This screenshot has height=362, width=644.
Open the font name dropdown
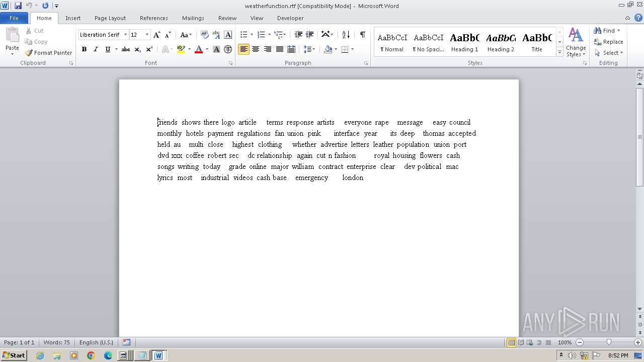pos(125,35)
